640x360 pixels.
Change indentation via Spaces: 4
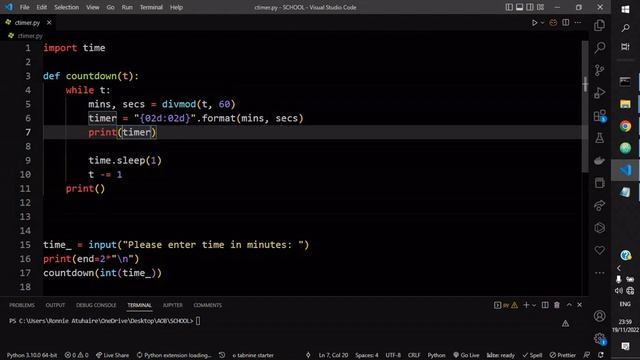point(367,355)
